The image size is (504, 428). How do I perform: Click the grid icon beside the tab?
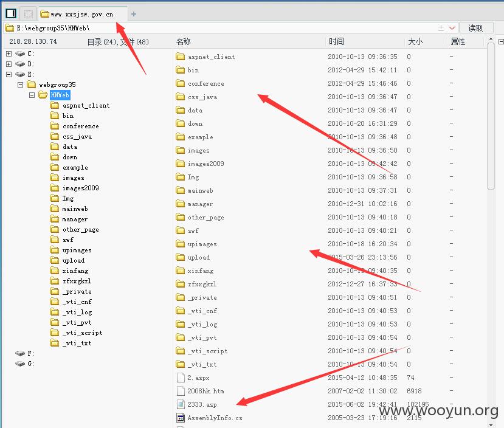[x=29, y=14]
